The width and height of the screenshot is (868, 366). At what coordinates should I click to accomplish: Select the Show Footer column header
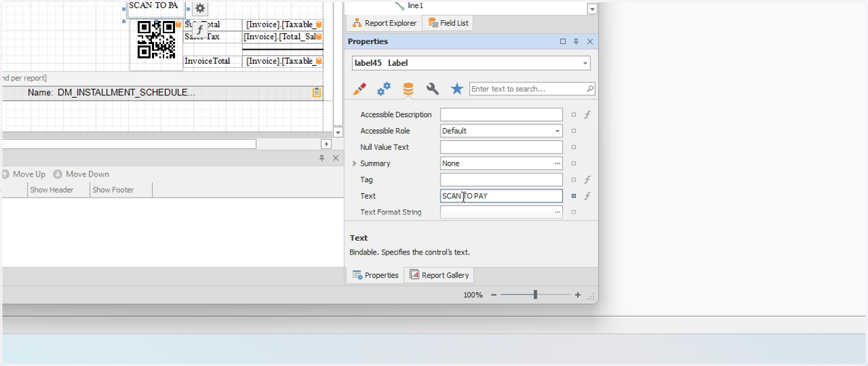pos(122,190)
